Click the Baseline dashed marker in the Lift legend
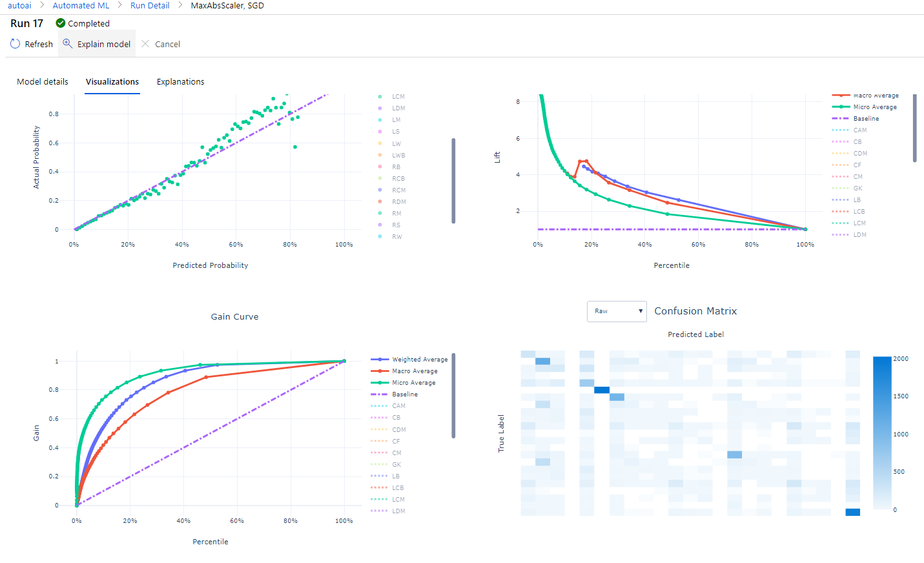Image resolution: width=924 pixels, height=563 pixels. (x=841, y=119)
